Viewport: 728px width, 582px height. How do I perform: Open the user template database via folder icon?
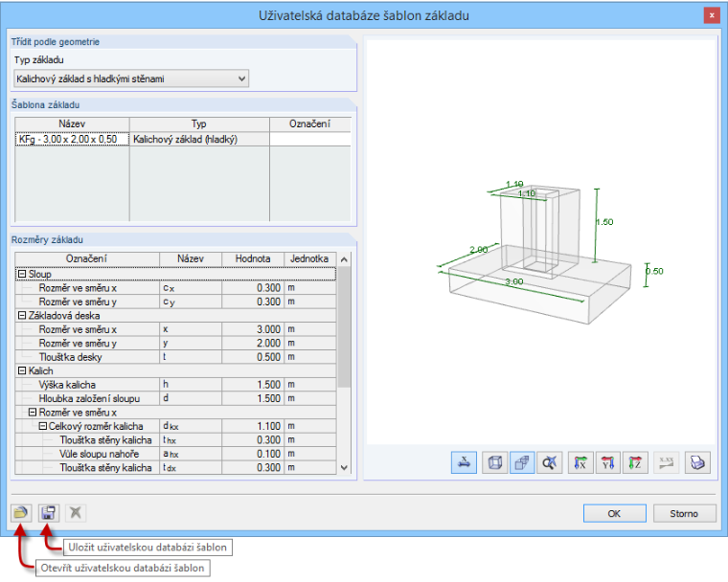[x=21, y=513]
